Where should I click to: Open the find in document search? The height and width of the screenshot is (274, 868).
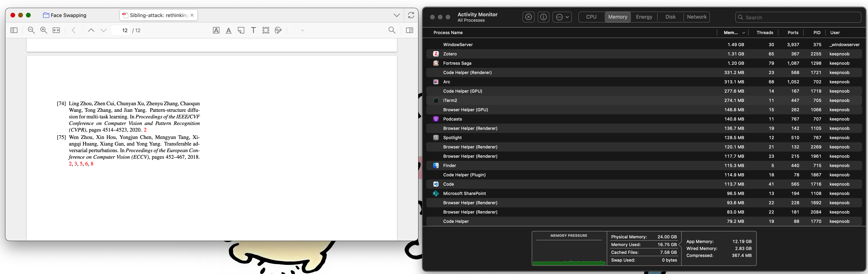tap(392, 30)
